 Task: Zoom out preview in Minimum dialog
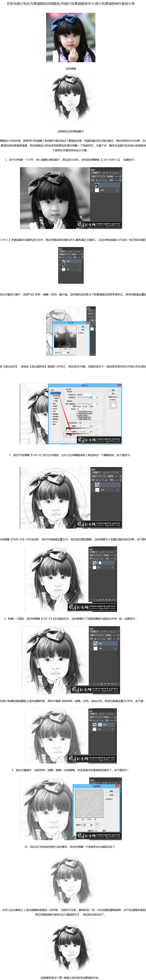[60, 349]
